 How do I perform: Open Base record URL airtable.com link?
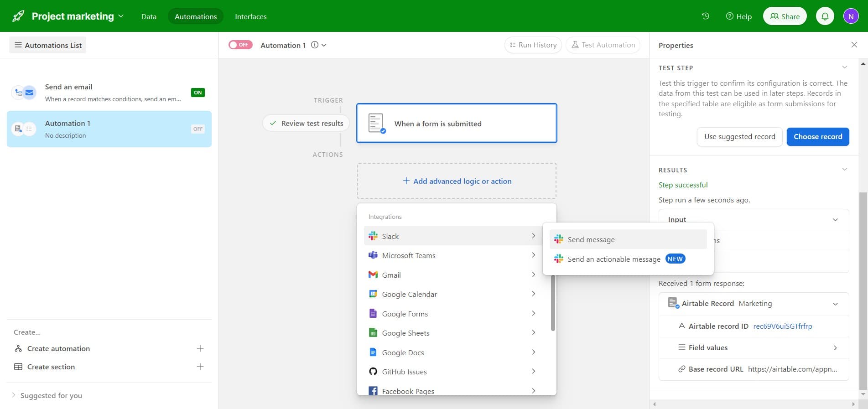(x=792, y=369)
